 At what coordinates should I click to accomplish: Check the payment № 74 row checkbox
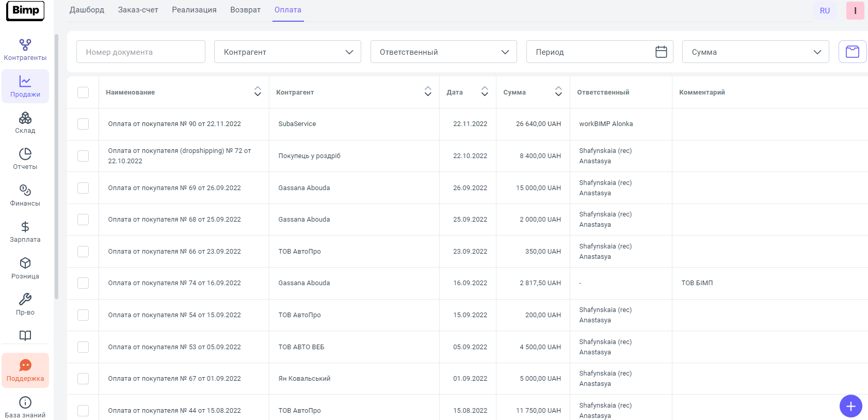[x=83, y=283]
